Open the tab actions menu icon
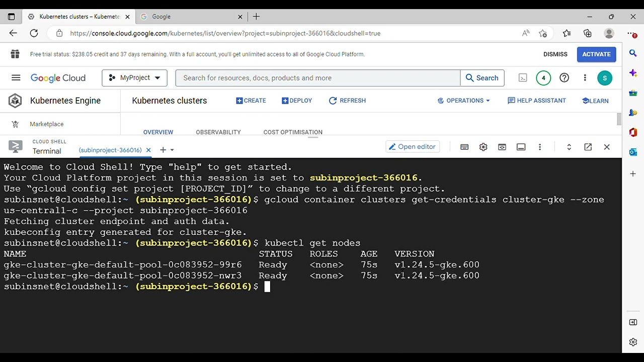Image resolution: width=644 pixels, height=362 pixels. coord(12,17)
